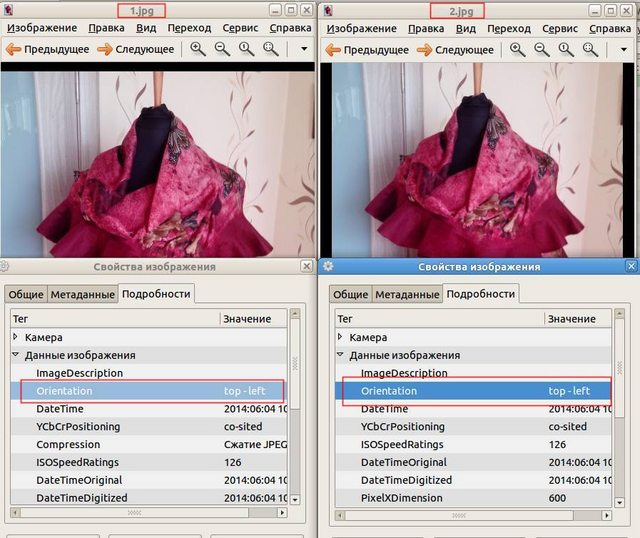The height and width of the screenshot is (538, 640).
Task: Open Вид menu in 1.jpg window
Action: point(146,28)
